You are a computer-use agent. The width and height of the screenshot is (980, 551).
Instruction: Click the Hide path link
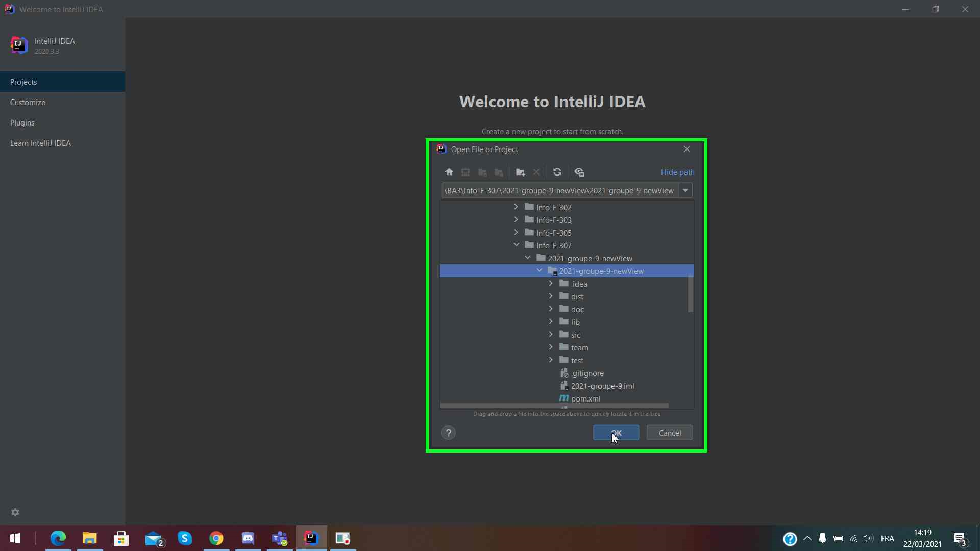[677, 172]
